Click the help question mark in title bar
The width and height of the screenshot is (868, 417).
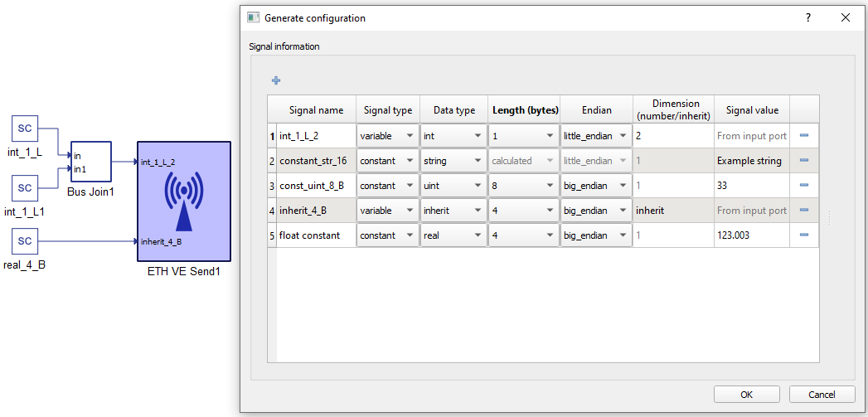(807, 17)
